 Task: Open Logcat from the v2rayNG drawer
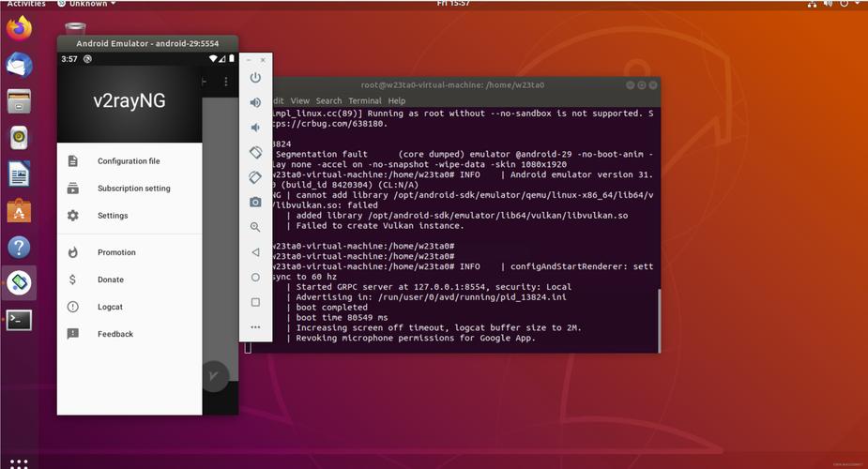click(110, 307)
